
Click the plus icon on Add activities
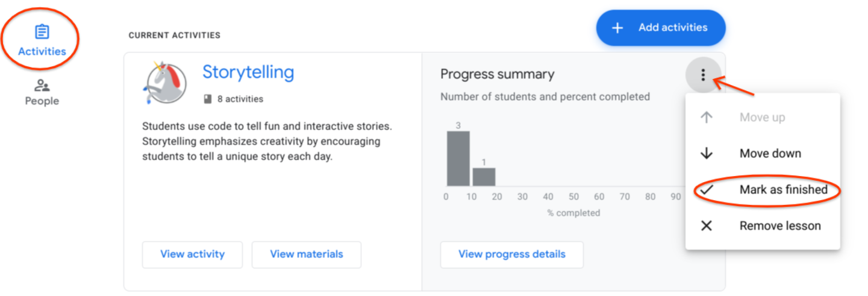point(617,28)
